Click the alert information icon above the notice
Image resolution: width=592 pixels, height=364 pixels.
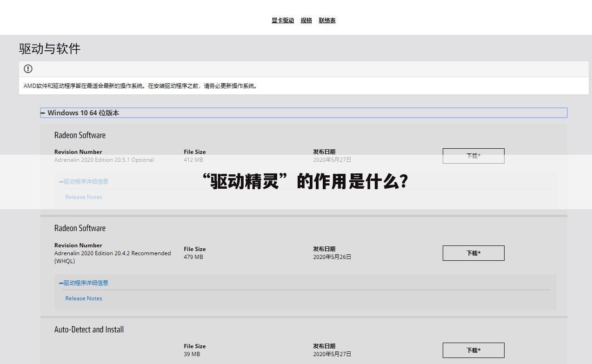(27, 68)
